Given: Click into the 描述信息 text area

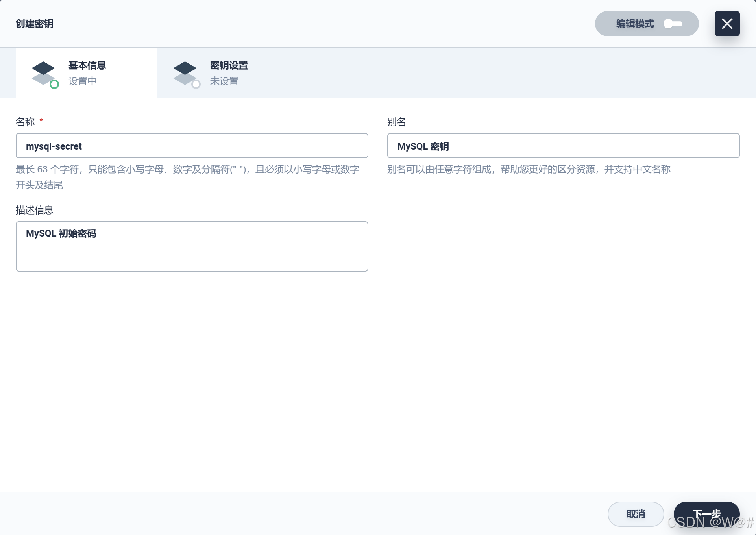Looking at the screenshot, I should 192,246.
